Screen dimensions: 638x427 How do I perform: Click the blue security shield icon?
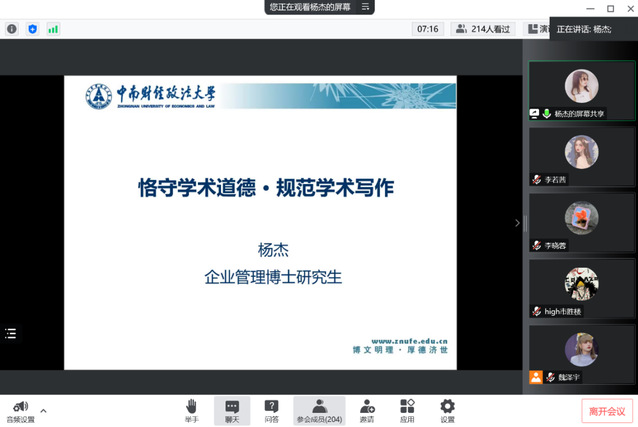(32, 29)
